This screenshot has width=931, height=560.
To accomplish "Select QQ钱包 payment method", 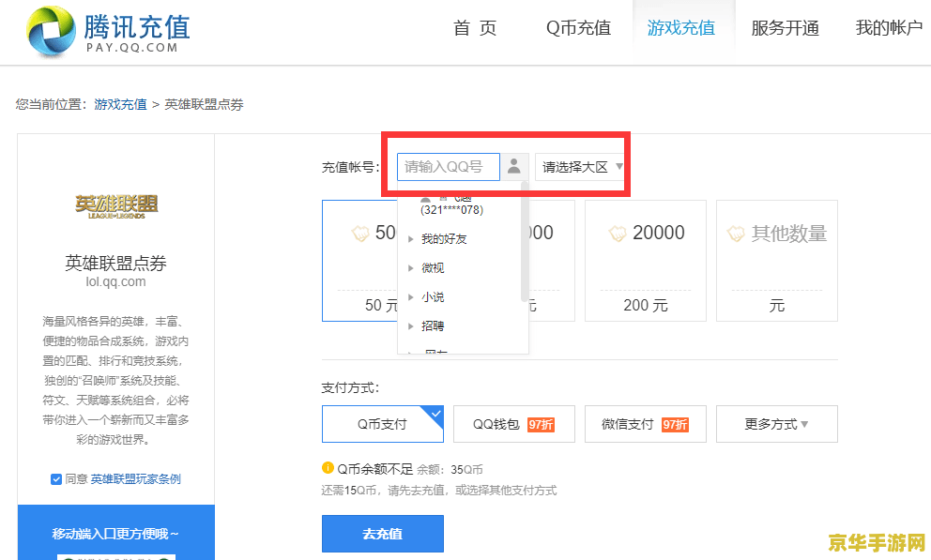I will (514, 424).
